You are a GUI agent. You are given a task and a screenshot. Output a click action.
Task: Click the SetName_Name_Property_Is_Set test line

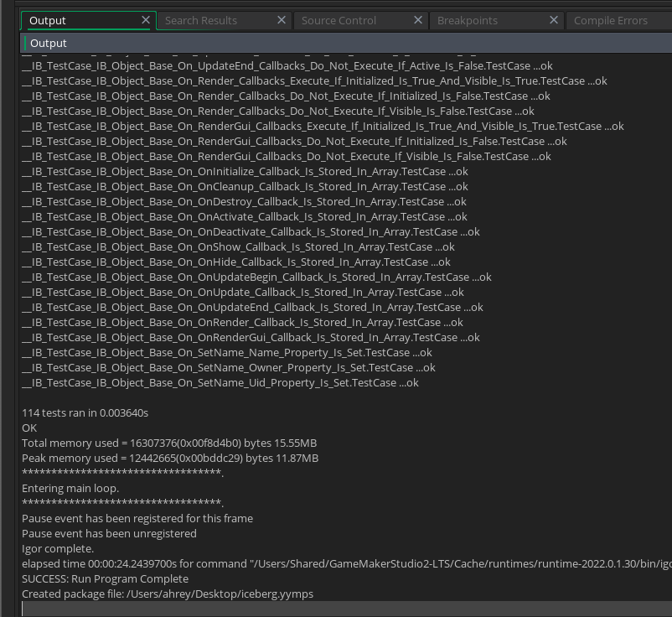click(227, 352)
